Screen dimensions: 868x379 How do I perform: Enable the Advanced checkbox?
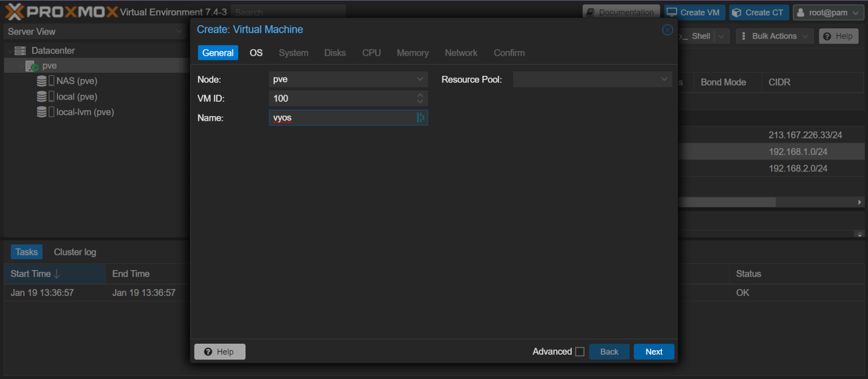[580, 352]
